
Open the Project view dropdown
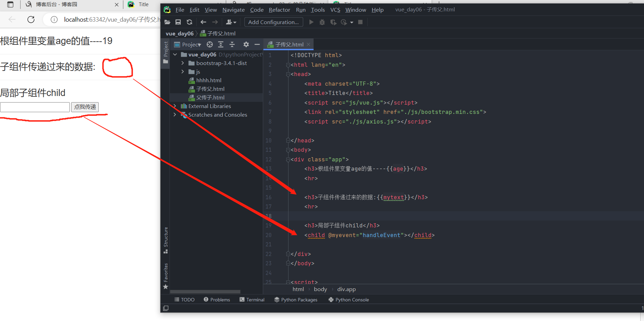(188, 44)
